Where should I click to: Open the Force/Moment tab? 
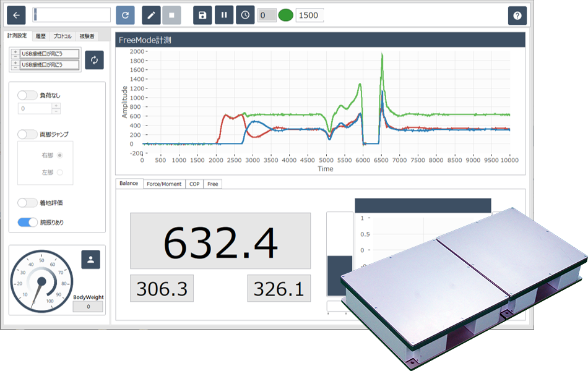[164, 184]
